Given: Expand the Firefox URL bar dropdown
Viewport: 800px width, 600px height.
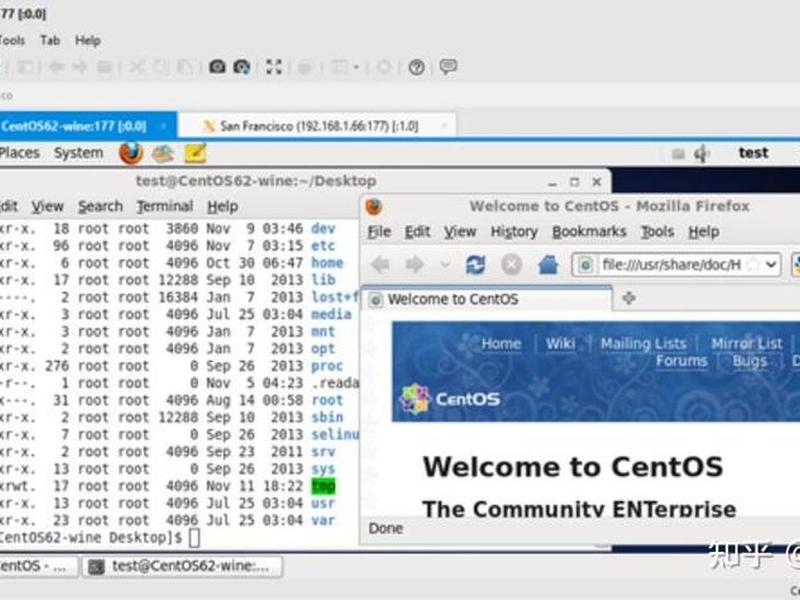Looking at the screenshot, I should [771, 265].
